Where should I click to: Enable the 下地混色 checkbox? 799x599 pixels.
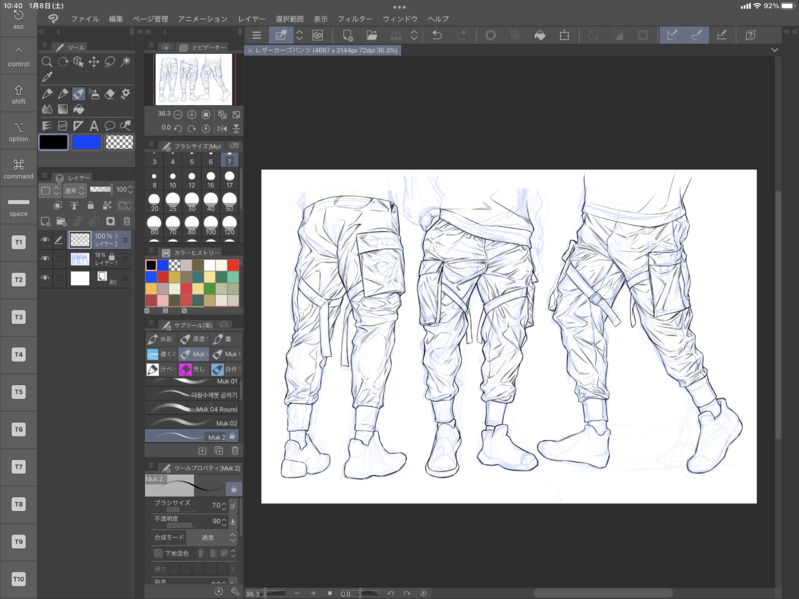click(x=158, y=553)
